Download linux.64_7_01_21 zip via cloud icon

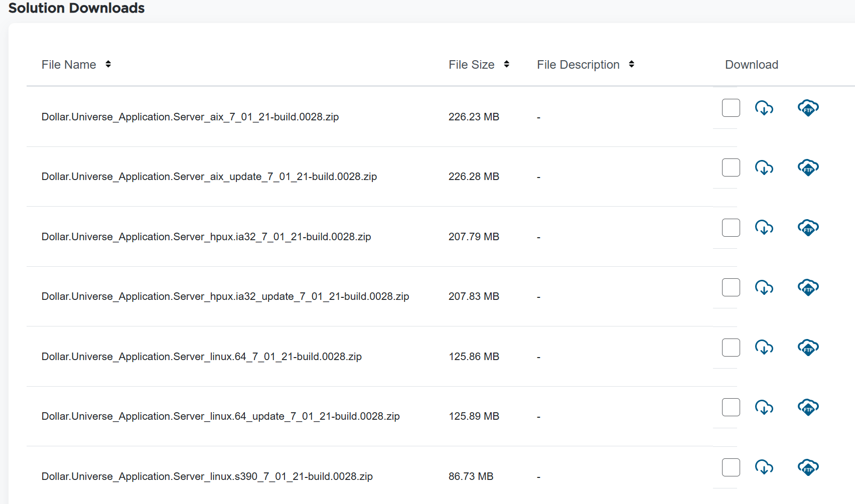pyautogui.click(x=764, y=348)
